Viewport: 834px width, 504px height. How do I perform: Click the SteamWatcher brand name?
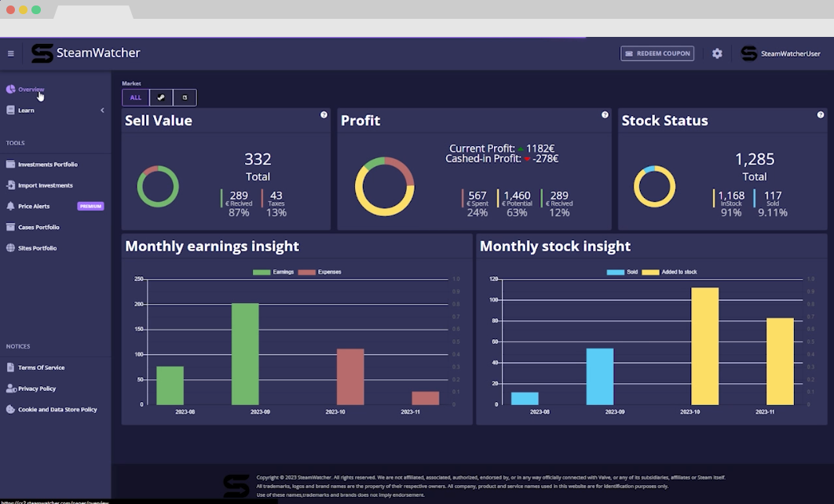coord(98,53)
